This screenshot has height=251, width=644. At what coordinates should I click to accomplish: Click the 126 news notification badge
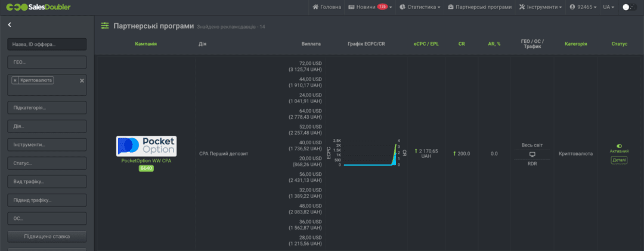pyautogui.click(x=382, y=7)
